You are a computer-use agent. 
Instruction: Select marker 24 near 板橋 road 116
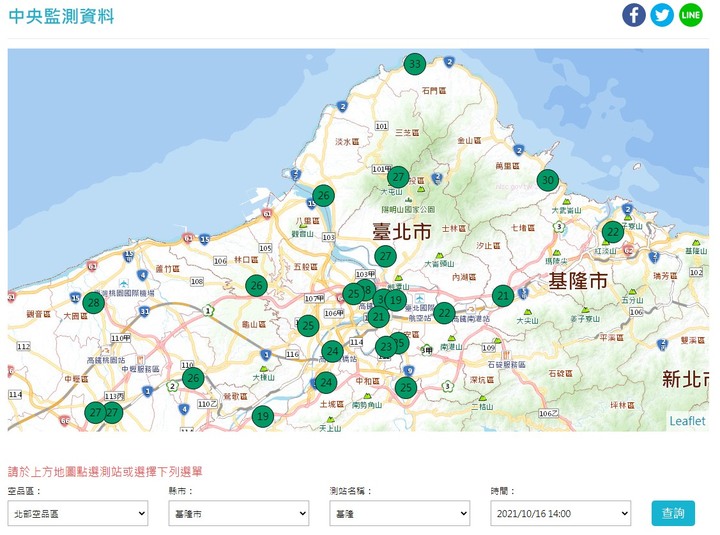(x=332, y=351)
